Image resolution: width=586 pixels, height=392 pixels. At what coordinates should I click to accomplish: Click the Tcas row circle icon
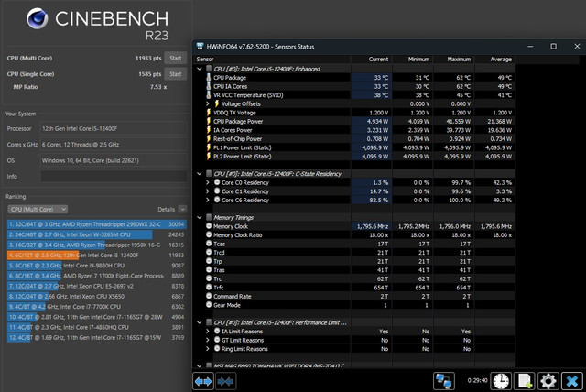click(209, 244)
